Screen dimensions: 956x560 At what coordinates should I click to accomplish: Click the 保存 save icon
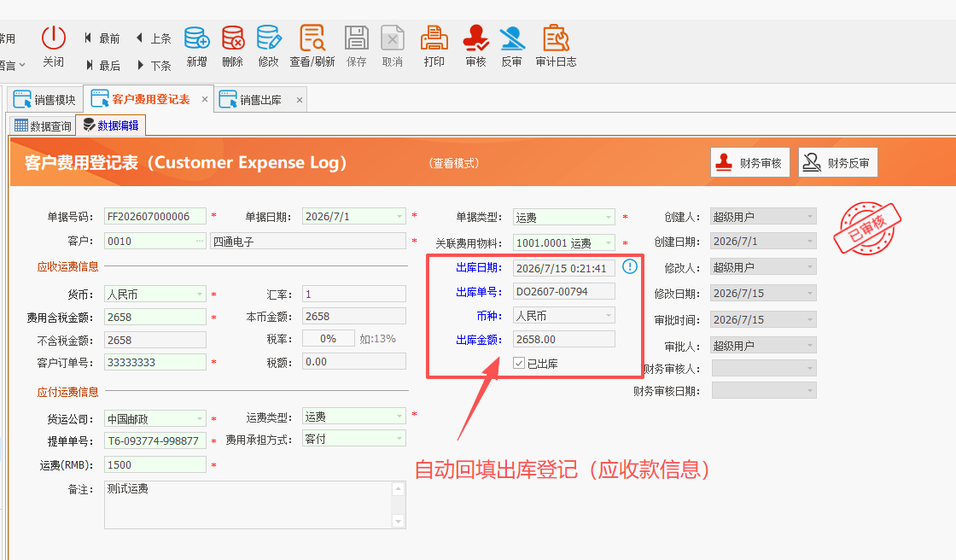357,38
